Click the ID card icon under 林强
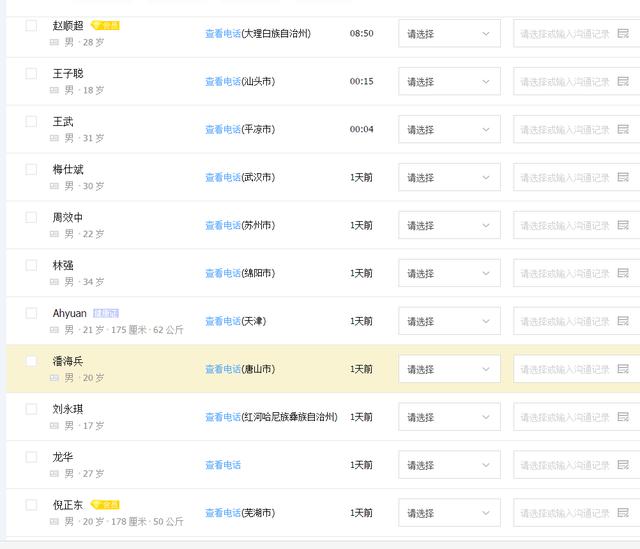Image resolution: width=640 pixels, height=549 pixels. (55, 282)
